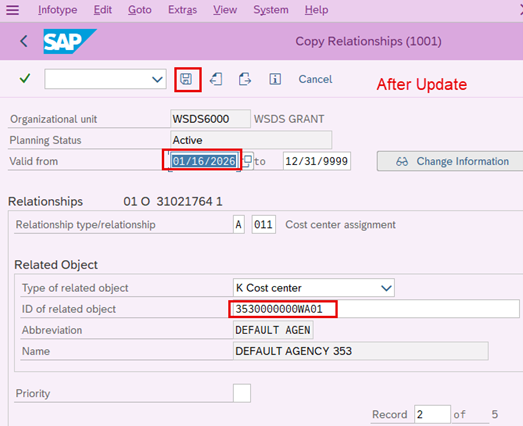Click the SAP logo

(70, 41)
